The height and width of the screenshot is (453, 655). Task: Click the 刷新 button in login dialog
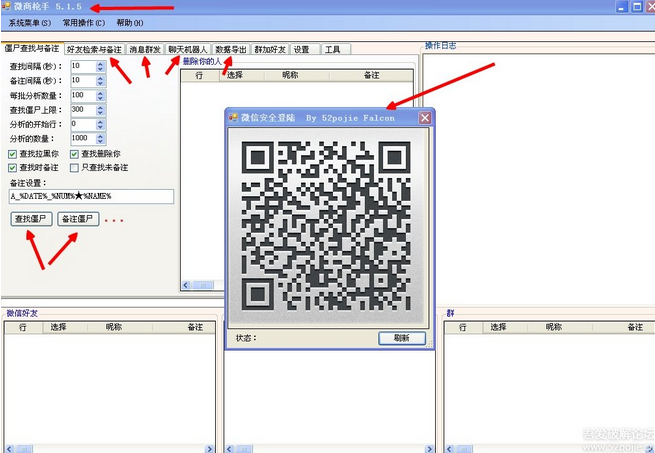tap(402, 338)
